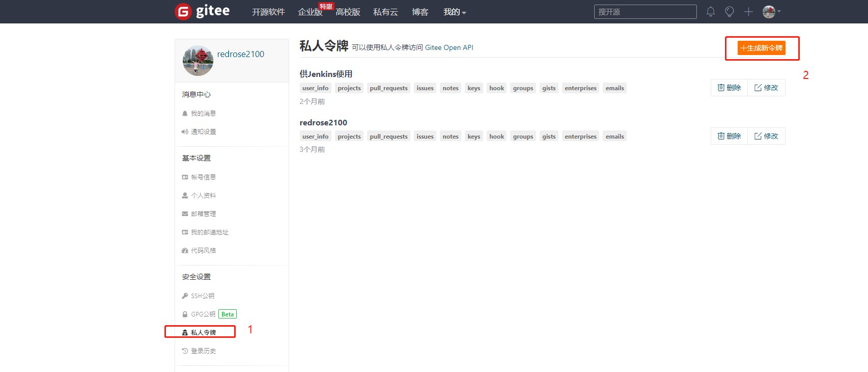Click the 2个月前 timestamp
This screenshot has width=868, height=372.
pos(312,101)
